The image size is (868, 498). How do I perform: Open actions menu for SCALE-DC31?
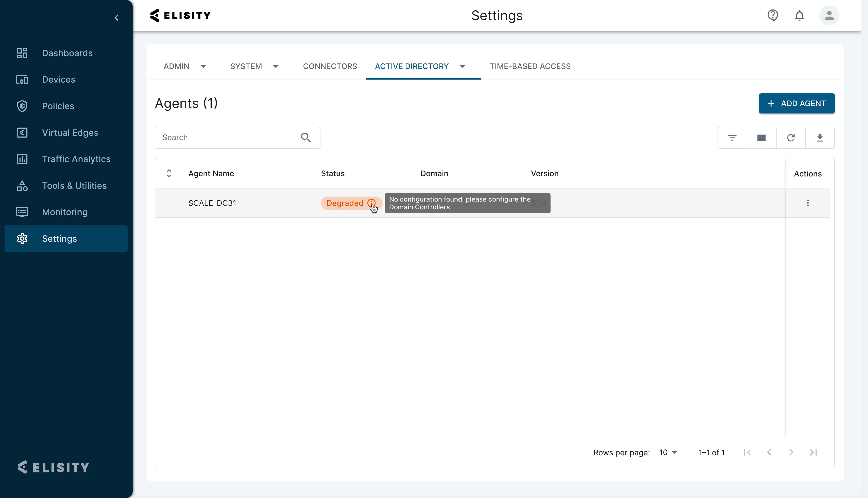click(x=808, y=203)
